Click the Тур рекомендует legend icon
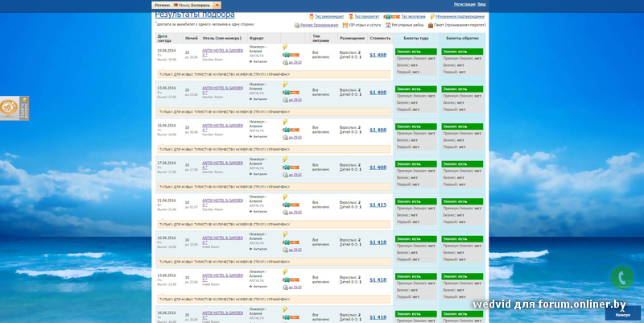 pos(312,16)
